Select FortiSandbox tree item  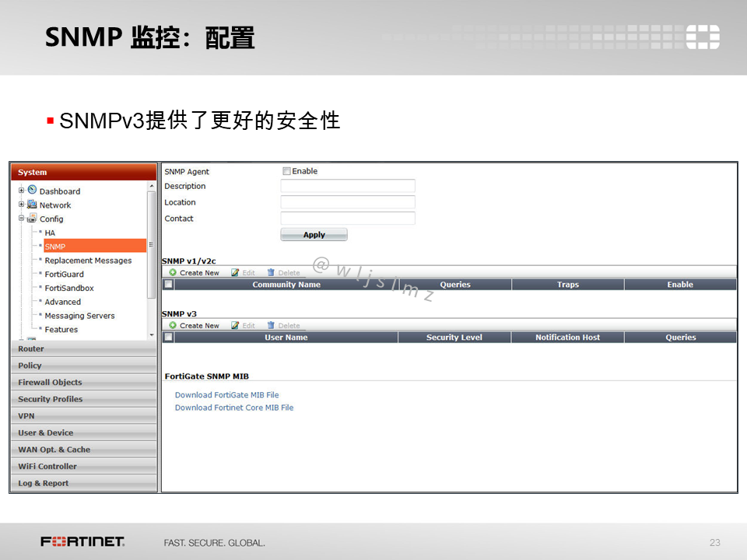(69, 288)
